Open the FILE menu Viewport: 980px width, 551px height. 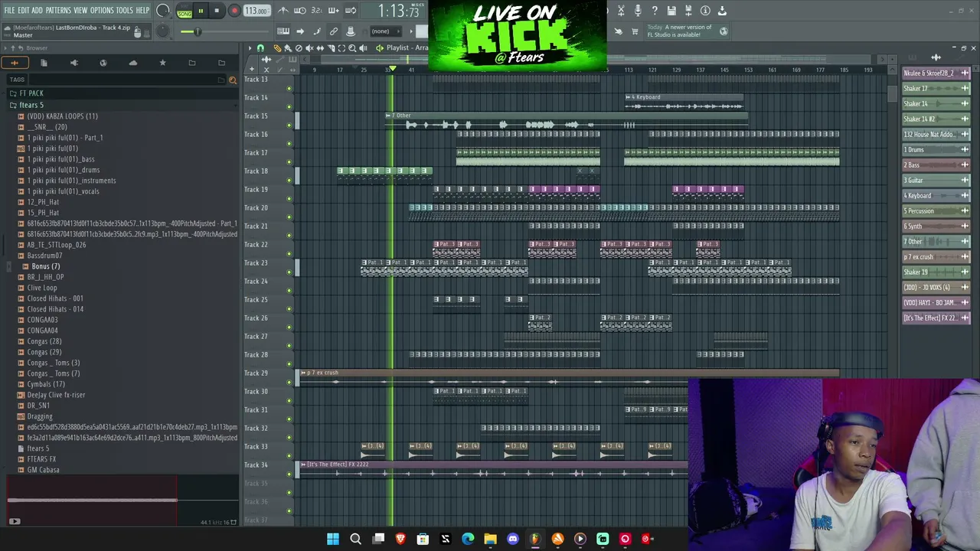click(10, 11)
